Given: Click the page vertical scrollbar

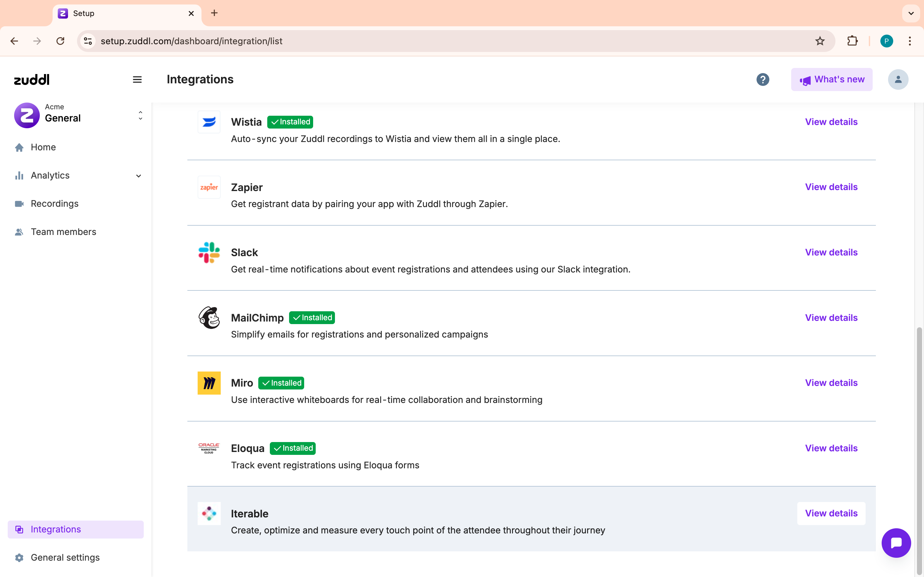Looking at the screenshot, I should (x=920, y=450).
